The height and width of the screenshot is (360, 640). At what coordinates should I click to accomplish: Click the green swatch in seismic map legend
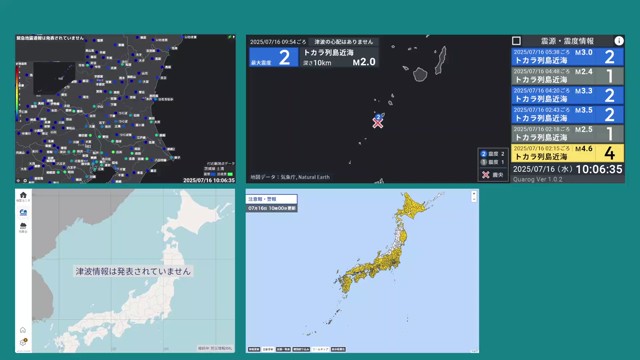230,174
